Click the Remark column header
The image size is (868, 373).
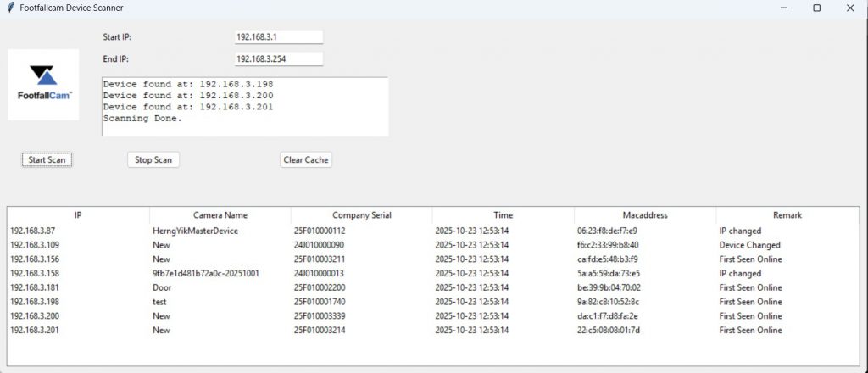tap(787, 215)
